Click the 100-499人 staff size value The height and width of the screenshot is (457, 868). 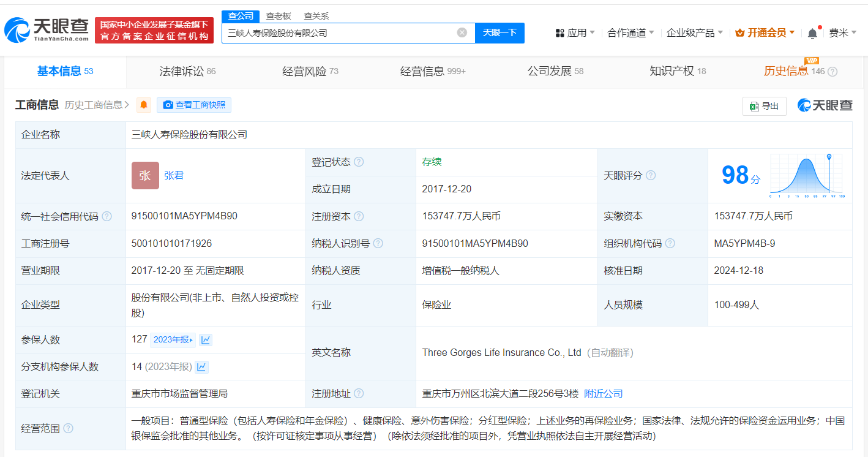(x=736, y=304)
